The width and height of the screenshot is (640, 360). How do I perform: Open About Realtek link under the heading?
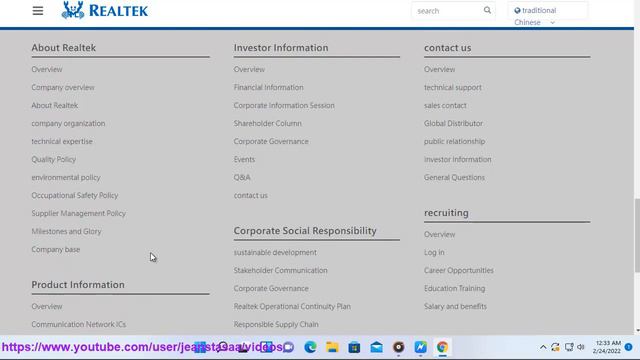(55, 105)
